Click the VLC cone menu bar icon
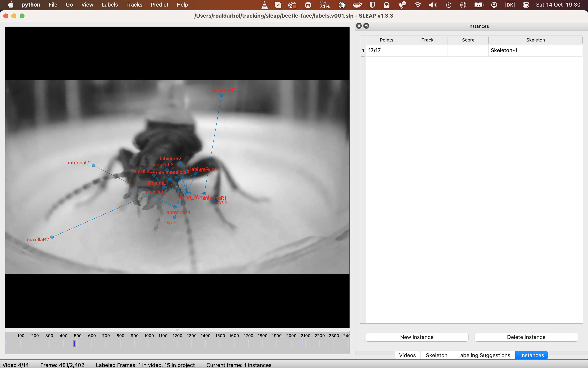The width and height of the screenshot is (588, 368). click(265, 5)
